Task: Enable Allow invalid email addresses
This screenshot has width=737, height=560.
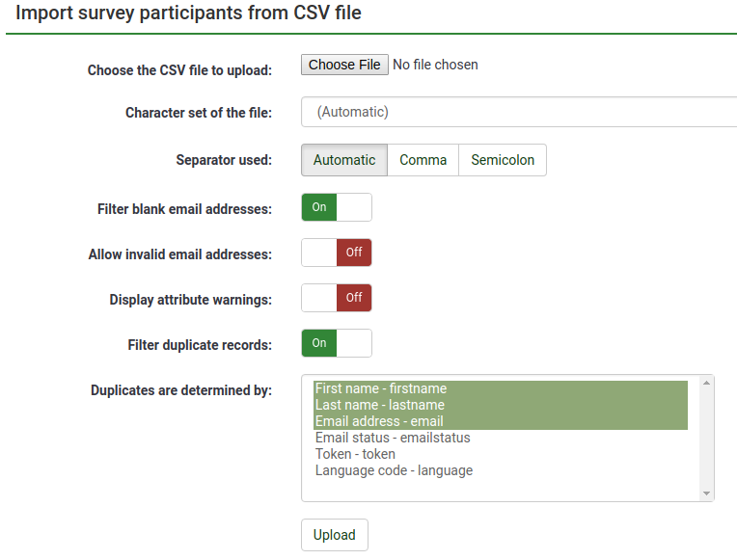Action: tap(336, 253)
